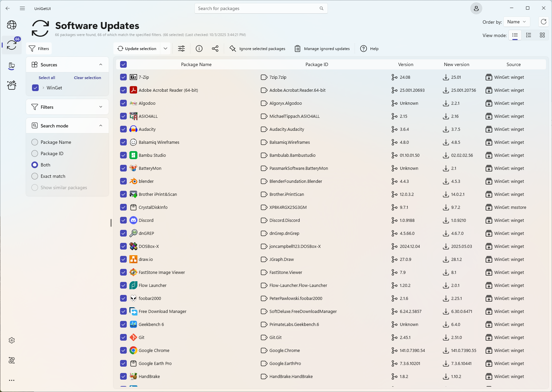Select Exact match search mode
The height and width of the screenshot is (392, 552).
pos(35,176)
